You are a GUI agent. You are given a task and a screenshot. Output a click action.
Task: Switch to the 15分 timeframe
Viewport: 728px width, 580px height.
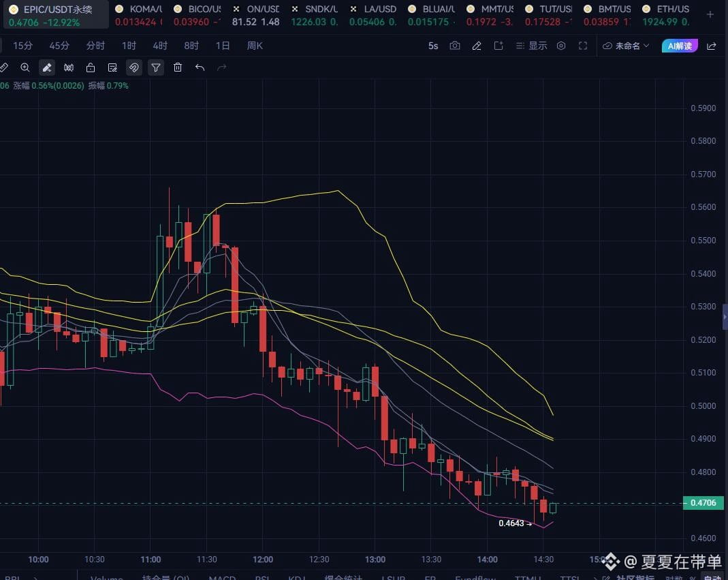tap(22, 46)
